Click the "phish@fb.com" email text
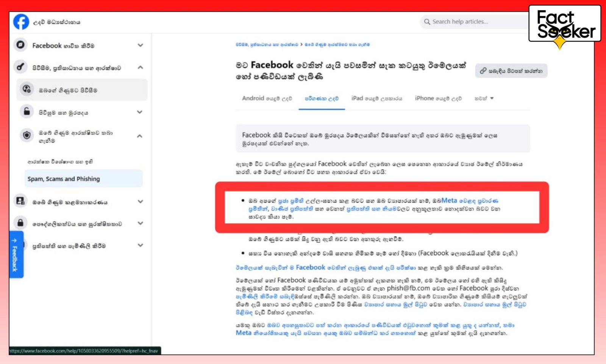Screen dimensions: 606x364 point(408,288)
